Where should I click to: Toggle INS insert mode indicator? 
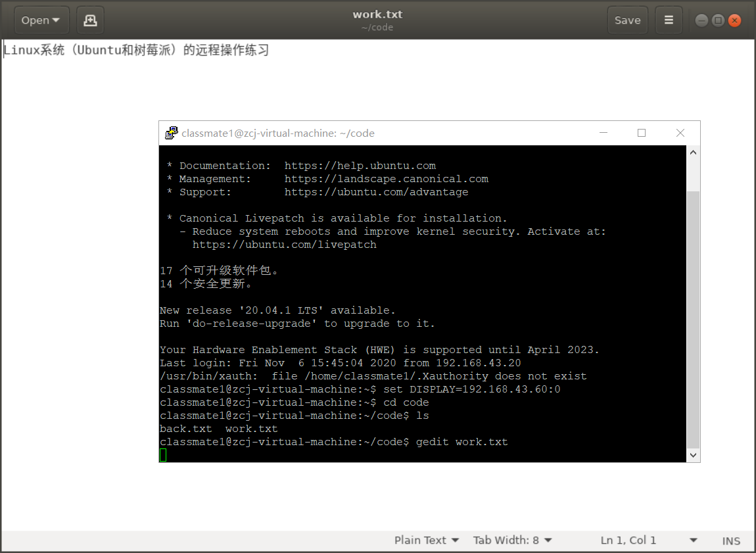click(731, 541)
